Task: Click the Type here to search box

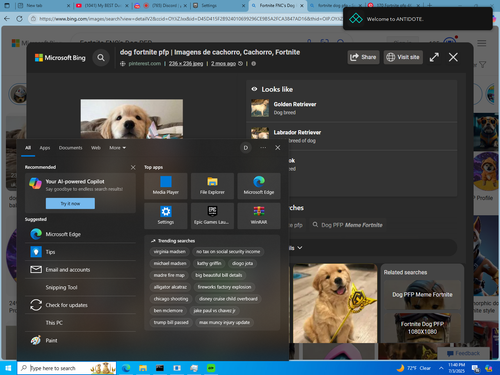Action: pyautogui.click(x=67, y=368)
